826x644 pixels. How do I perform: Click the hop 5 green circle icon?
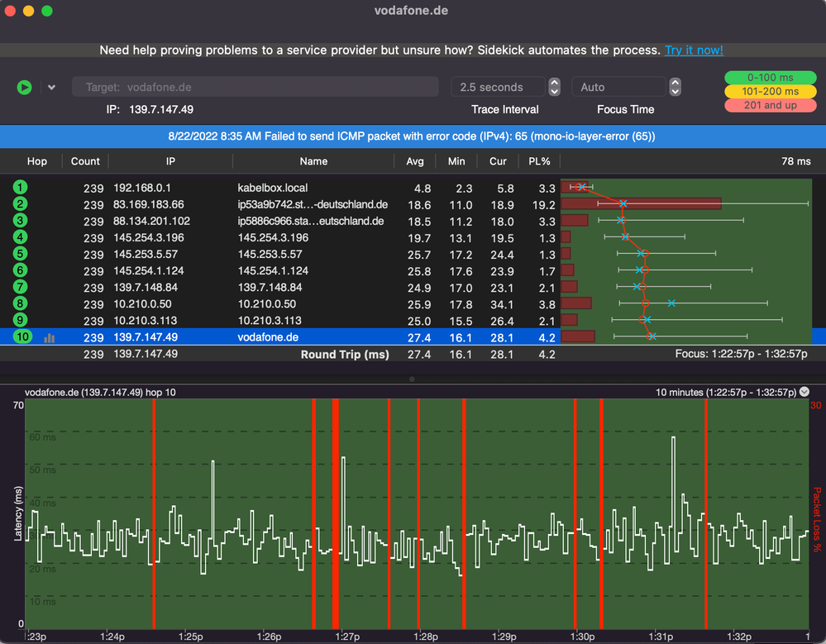click(20, 254)
